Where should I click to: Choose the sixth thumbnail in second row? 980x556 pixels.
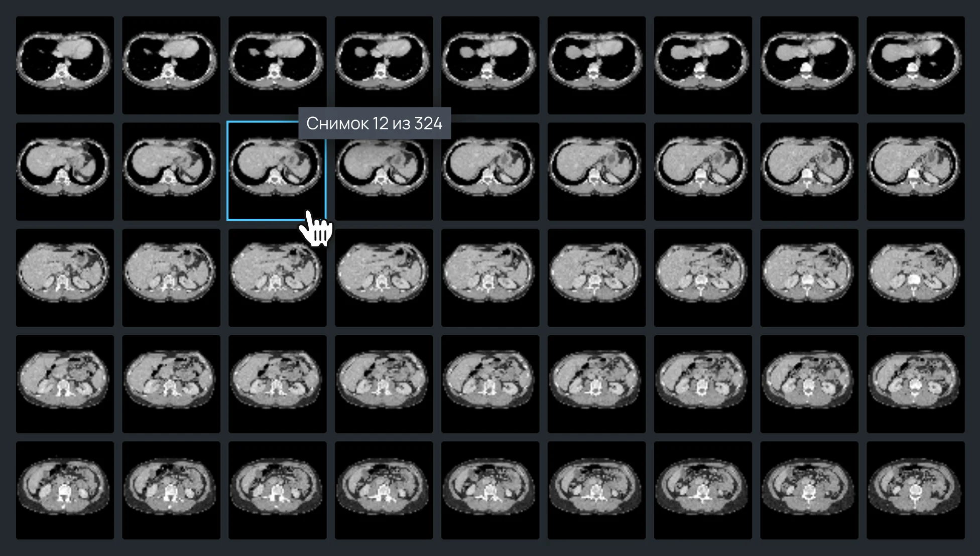coord(596,172)
